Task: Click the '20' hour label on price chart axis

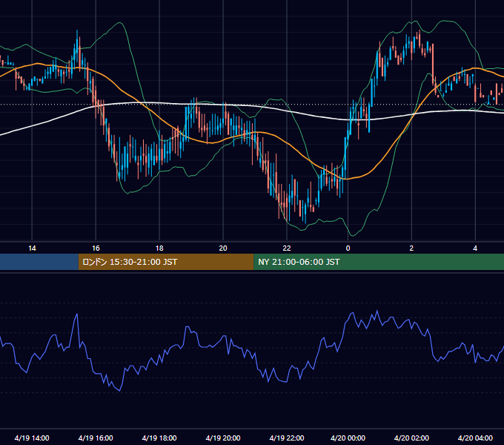Action: tap(223, 248)
